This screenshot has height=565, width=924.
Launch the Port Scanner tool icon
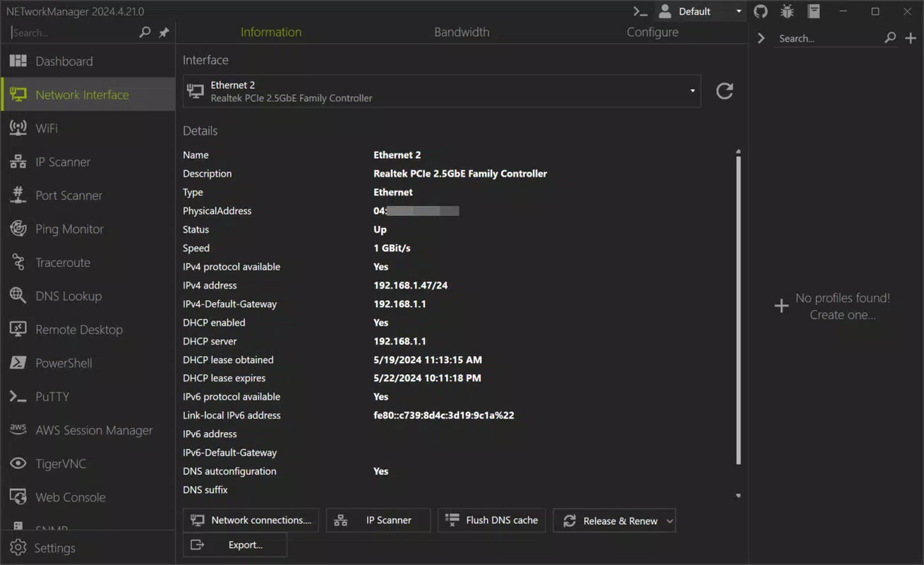tap(18, 196)
